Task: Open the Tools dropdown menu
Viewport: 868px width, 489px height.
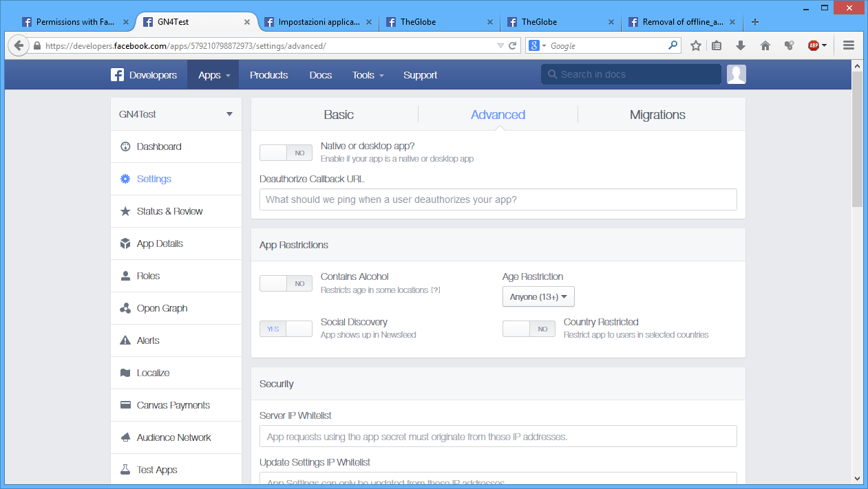Action: point(368,75)
